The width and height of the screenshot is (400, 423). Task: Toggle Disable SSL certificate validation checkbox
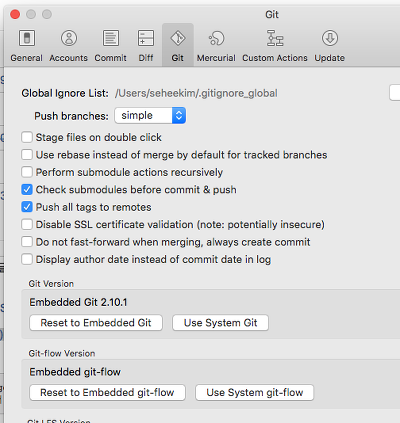click(x=27, y=224)
